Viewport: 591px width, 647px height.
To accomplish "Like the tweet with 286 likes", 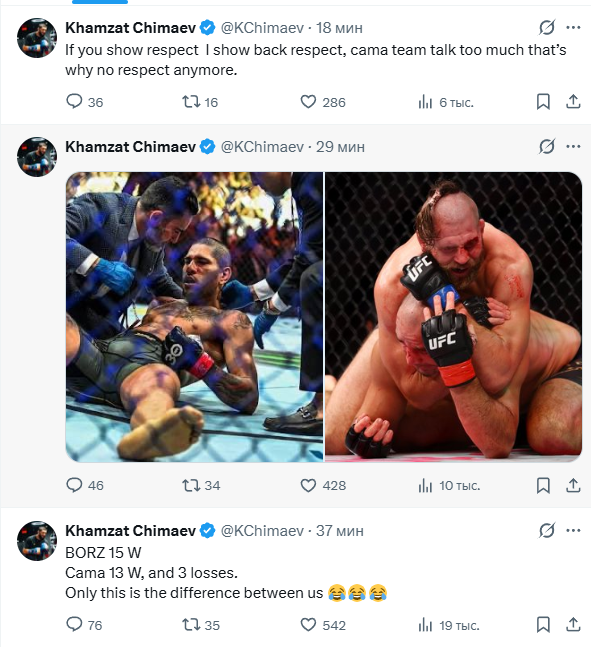I will point(323,102).
